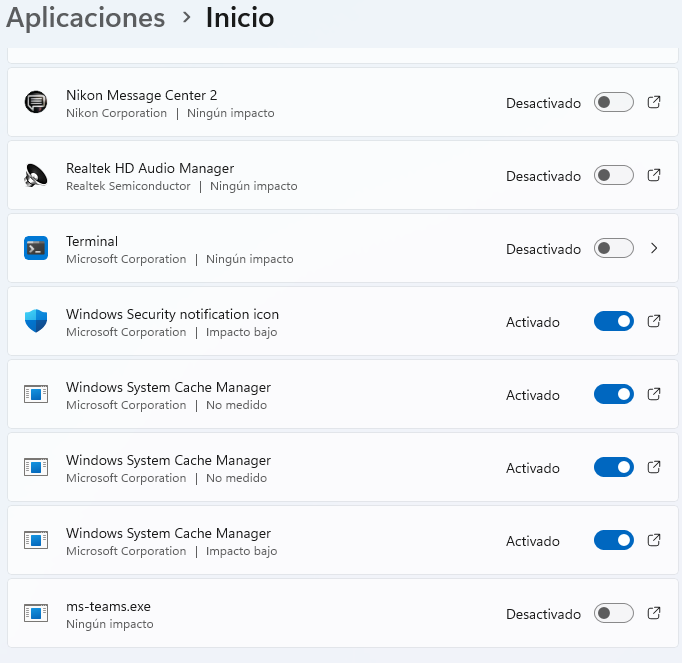Select the Nikon Message Center 2 name
The height and width of the screenshot is (663, 682).
pos(141,95)
